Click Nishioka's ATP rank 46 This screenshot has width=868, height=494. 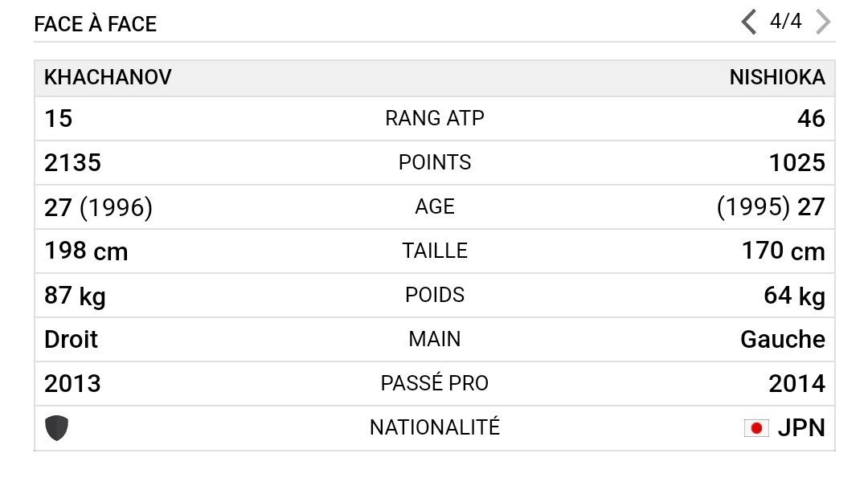810,119
